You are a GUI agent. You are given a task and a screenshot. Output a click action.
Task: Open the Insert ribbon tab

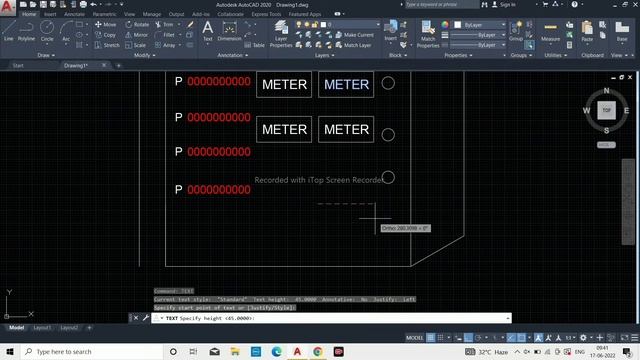[x=50, y=14]
